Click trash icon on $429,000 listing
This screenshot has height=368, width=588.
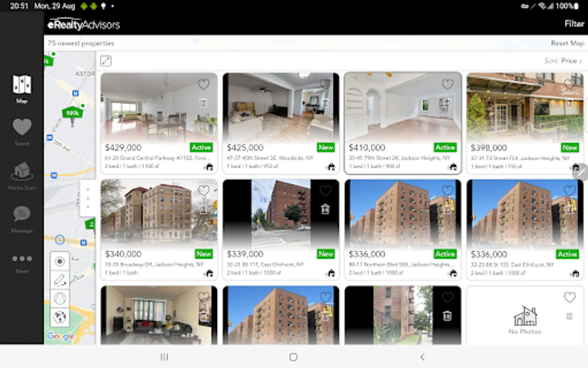tap(203, 103)
